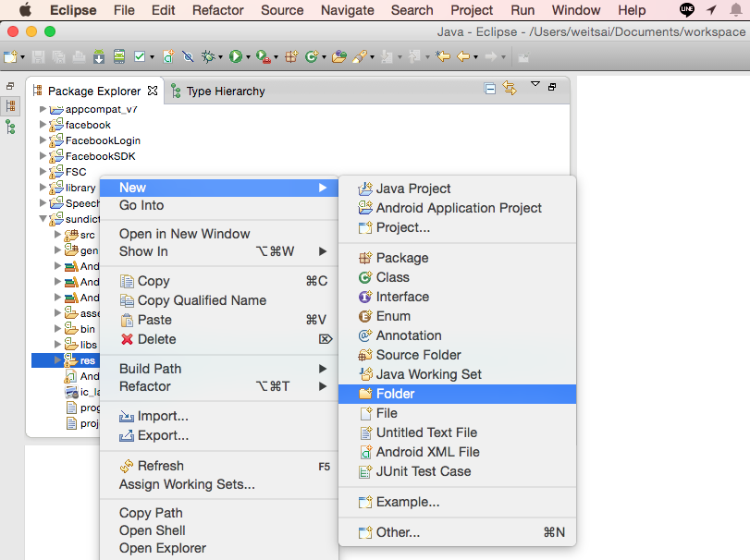Click New Java Class toolbar icon
This screenshot has width=750, height=560.
312,57
